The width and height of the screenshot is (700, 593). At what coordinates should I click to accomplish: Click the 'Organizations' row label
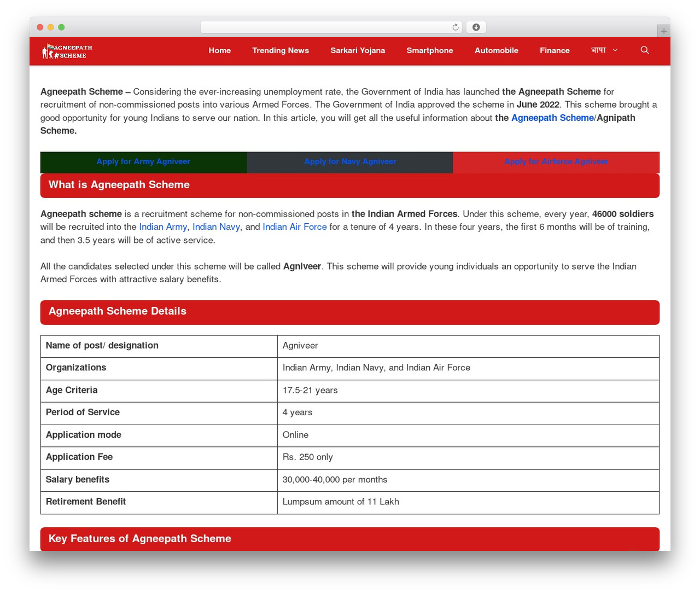coord(159,369)
